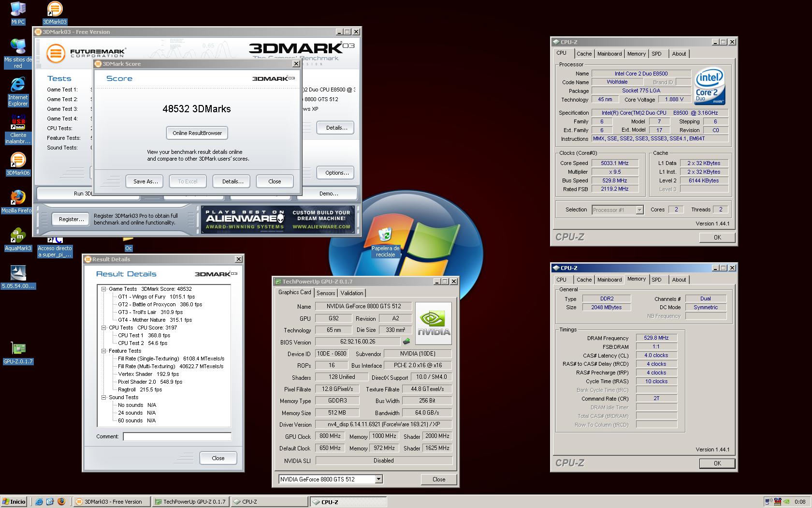Click the Alienware advertisement banner
The height and width of the screenshot is (508, 812).
277,219
